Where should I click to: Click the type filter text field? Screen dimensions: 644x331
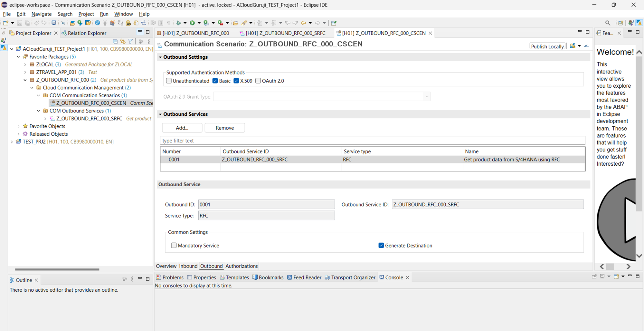pos(372,141)
